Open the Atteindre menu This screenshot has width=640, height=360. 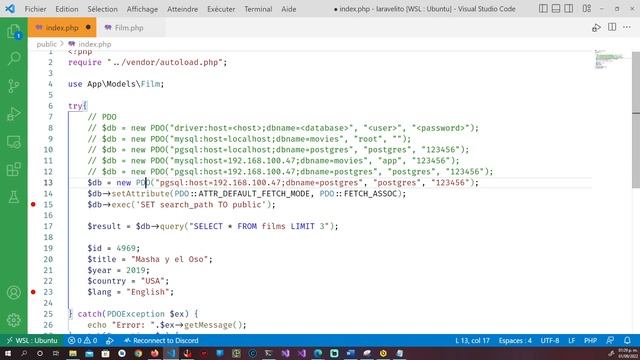tap(182, 9)
